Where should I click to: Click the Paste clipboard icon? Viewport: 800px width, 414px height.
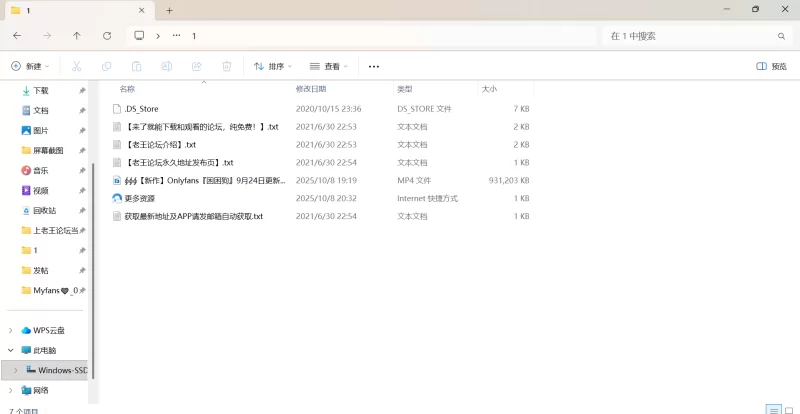(136, 66)
